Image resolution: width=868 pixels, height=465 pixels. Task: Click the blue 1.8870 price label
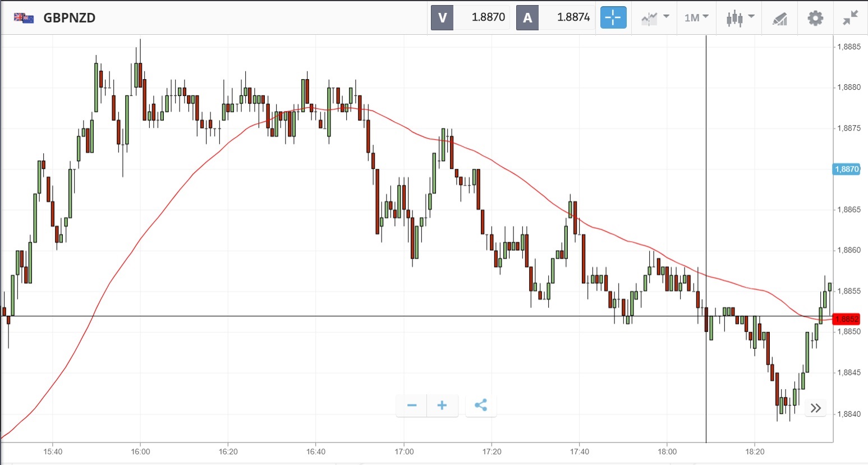click(846, 169)
